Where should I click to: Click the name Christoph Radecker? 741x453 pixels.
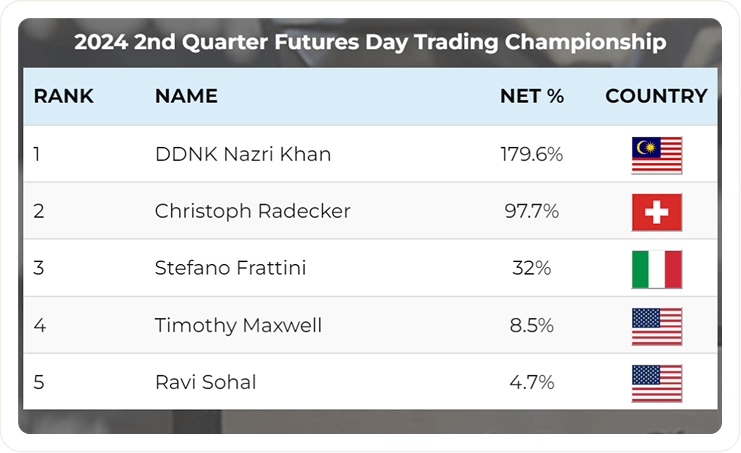(x=253, y=212)
